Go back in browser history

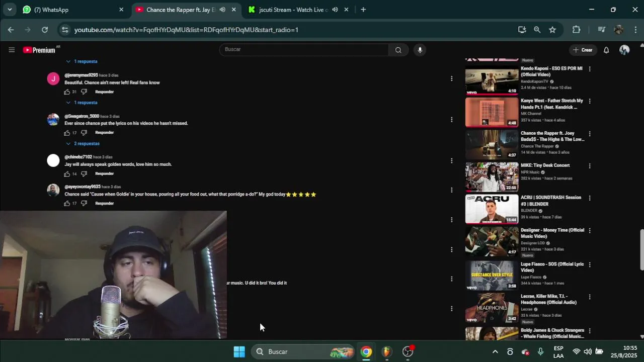11,30
